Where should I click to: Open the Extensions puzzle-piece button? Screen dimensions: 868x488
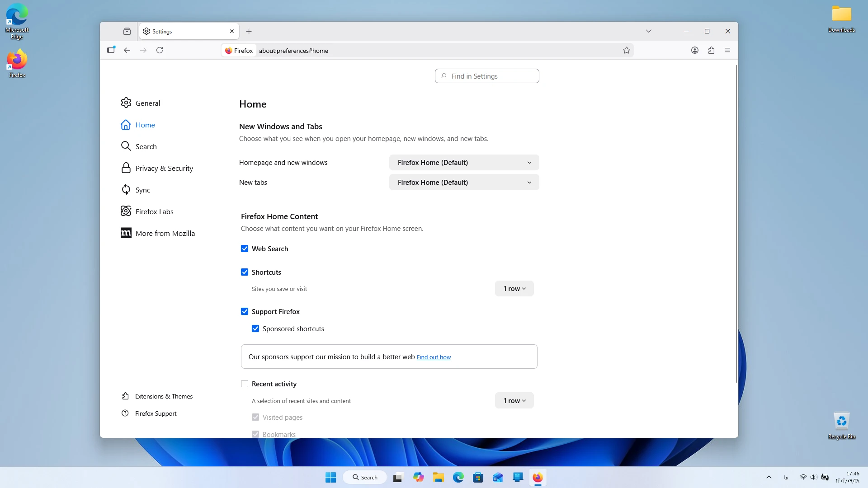pos(711,50)
